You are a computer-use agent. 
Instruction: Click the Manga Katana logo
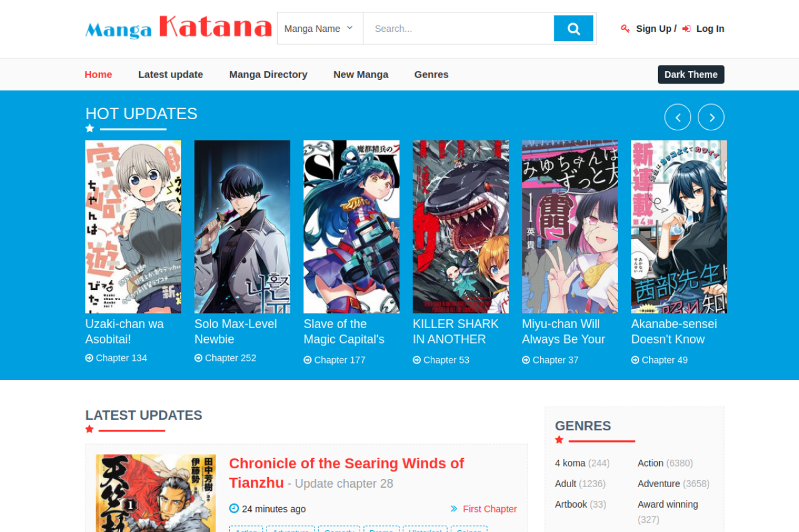pos(179,28)
